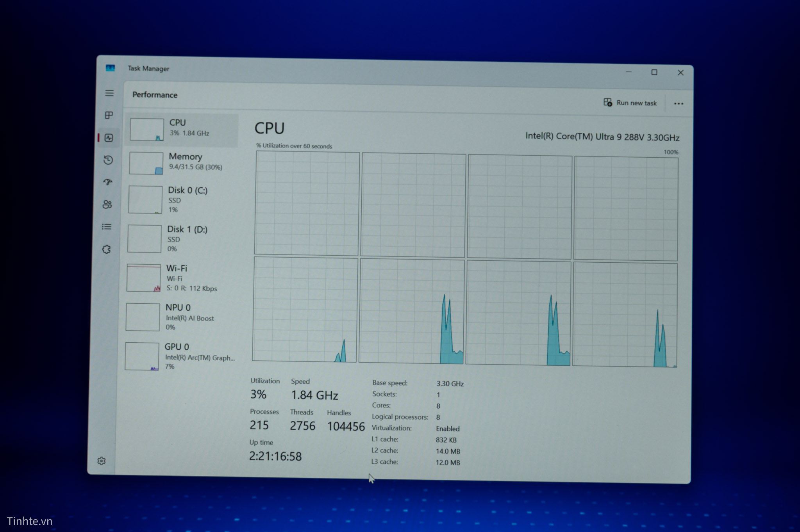This screenshot has height=532, width=800.
Task: Minimize the Task Manager window
Action: pyautogui.click(x=629, y=72)
